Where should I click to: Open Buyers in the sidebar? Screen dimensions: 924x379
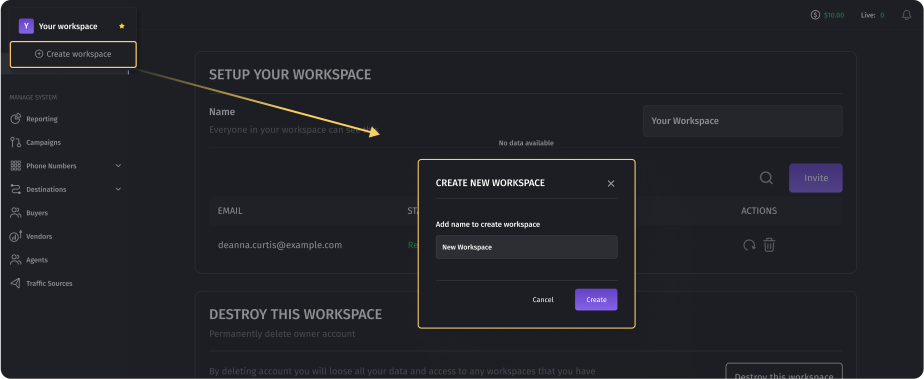point(37,213)
